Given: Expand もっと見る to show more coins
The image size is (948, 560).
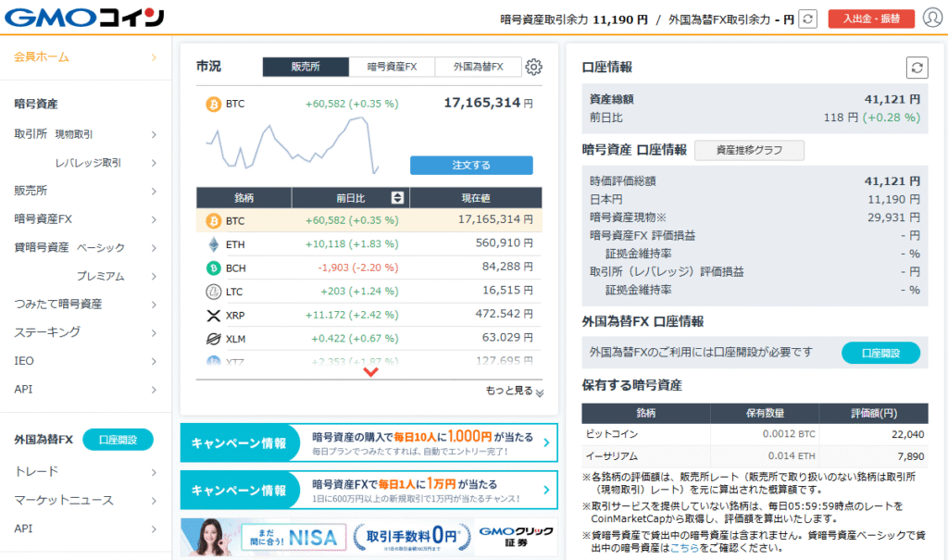Looking at the screenshot, I should (x=515, y=392).
